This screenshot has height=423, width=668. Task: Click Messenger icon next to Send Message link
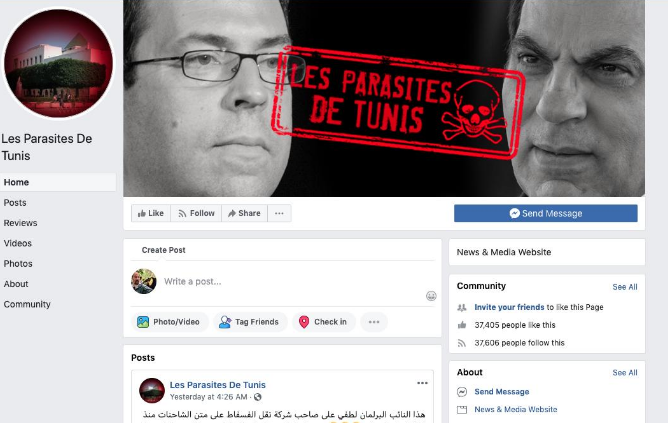tap(462, 392)
